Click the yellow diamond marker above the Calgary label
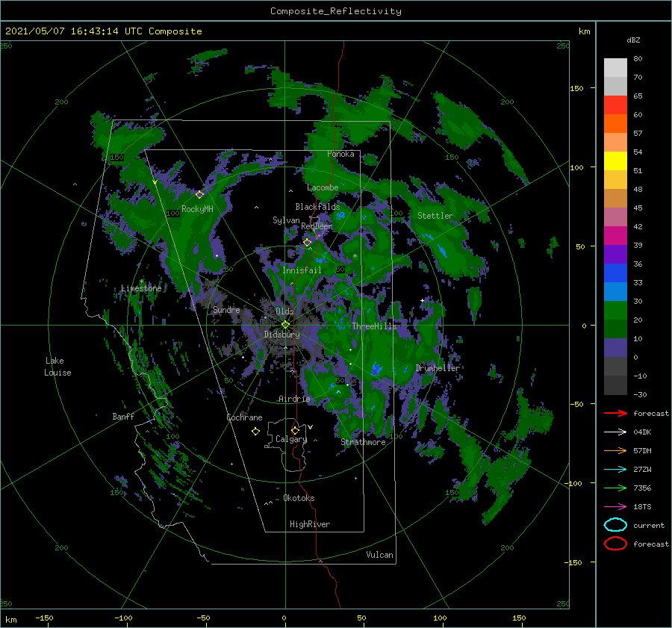Viewport: 672px width, 628px height. coord(295,430)
